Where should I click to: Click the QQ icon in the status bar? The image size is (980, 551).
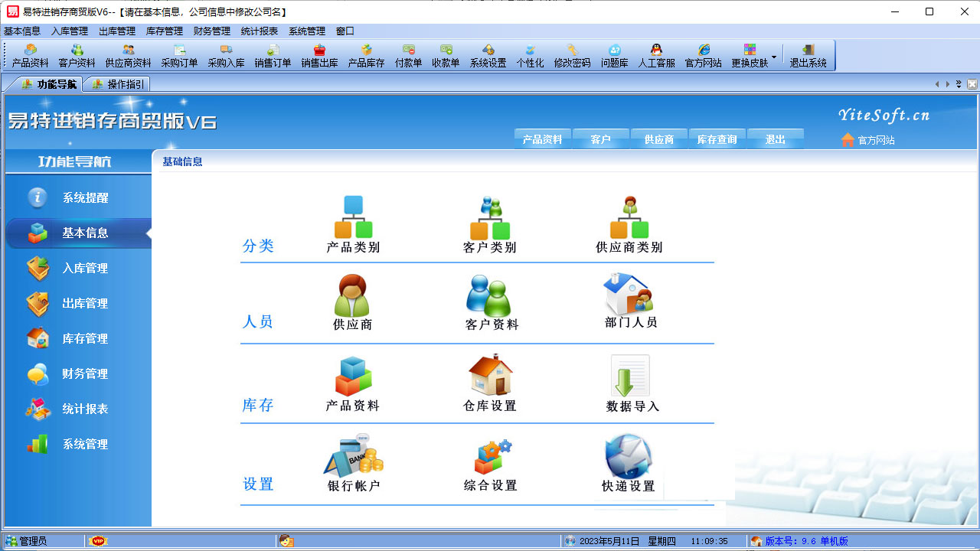click(x=286, y=541)
